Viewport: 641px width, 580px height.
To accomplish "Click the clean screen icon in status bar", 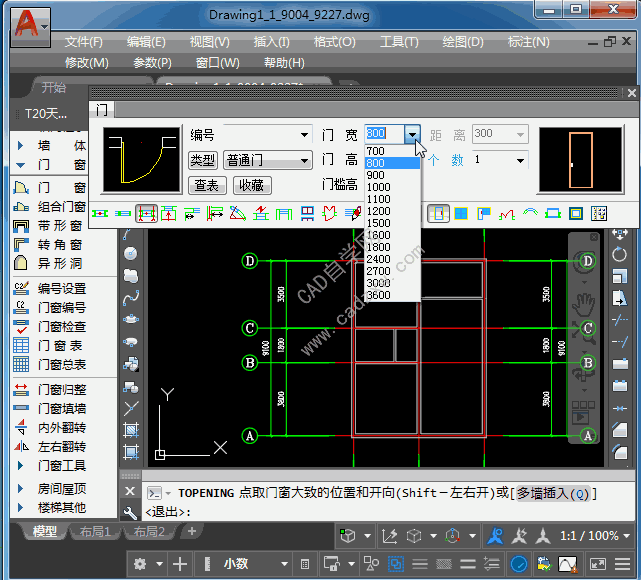I will point(598,564).
